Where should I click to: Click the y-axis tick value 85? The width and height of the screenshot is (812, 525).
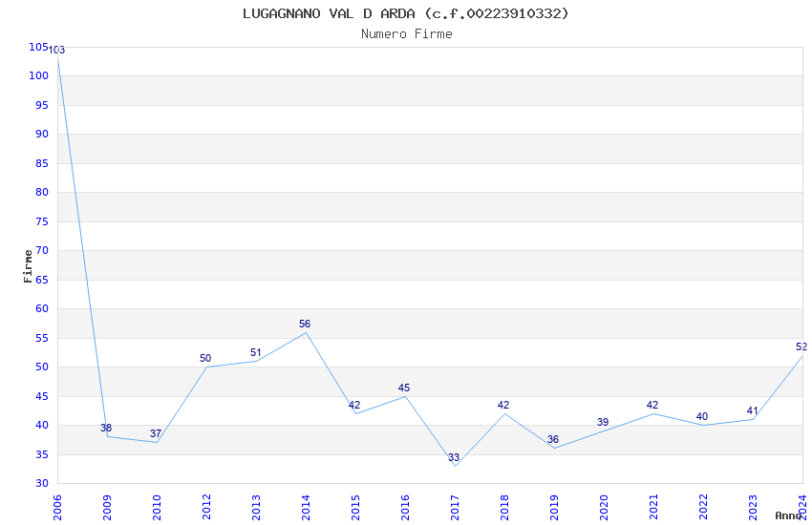pos(42,163)
